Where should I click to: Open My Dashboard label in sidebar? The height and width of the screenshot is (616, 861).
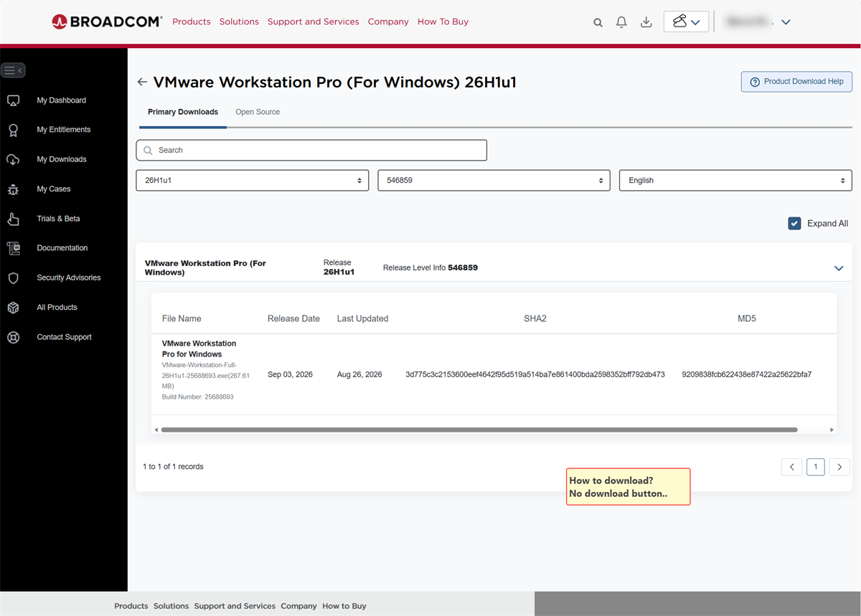pos(62,100)
